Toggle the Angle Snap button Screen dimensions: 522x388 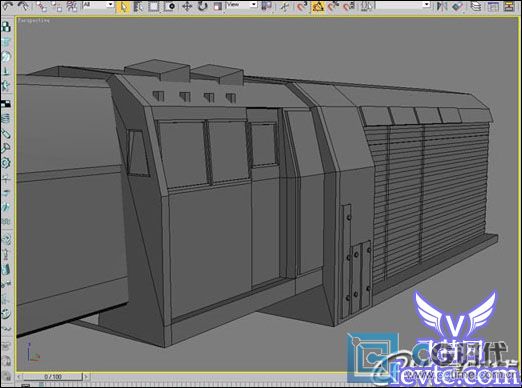[x=318, y=6]
